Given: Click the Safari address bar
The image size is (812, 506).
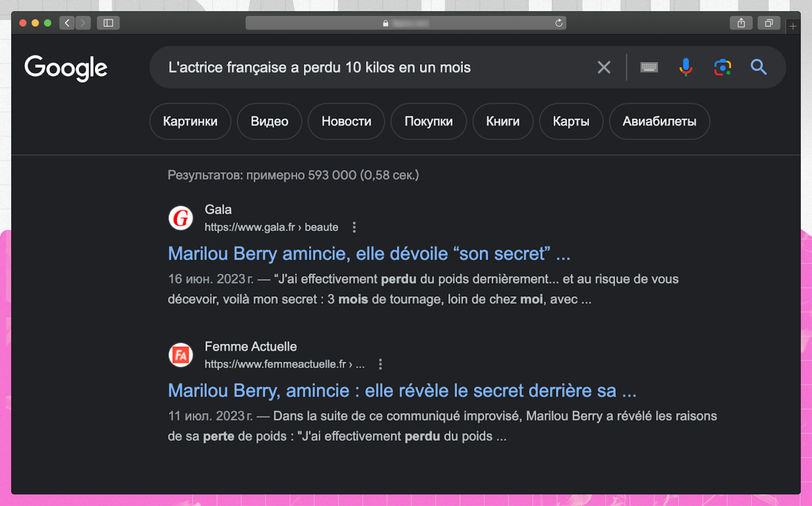Looking at the screenshot, I should pos(406,23).
